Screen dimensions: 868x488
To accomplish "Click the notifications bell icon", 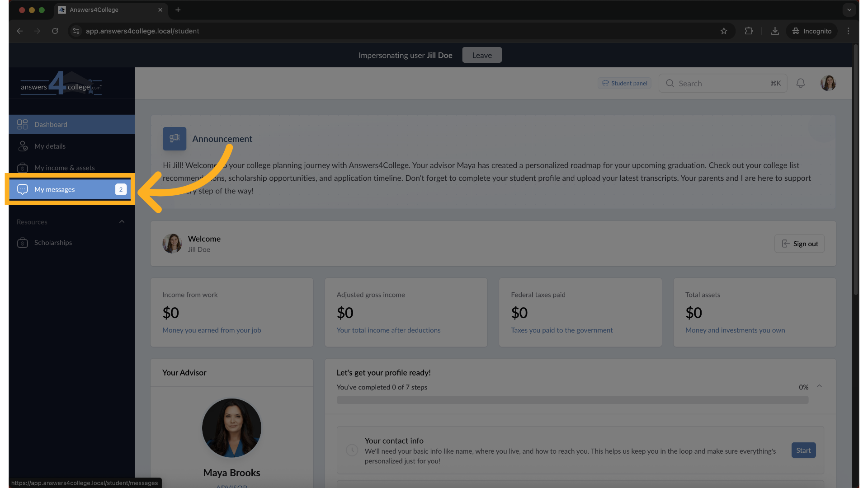I will 800,83.
